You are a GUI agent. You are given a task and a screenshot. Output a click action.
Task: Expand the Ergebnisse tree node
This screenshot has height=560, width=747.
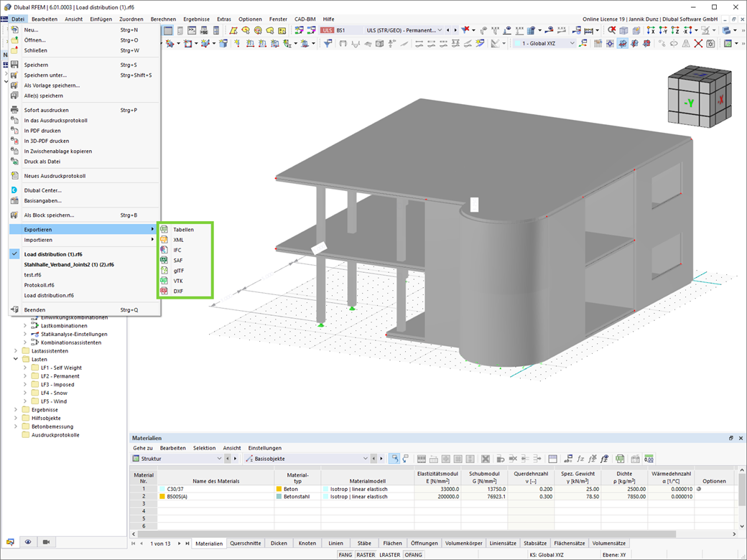click(16, 409)
